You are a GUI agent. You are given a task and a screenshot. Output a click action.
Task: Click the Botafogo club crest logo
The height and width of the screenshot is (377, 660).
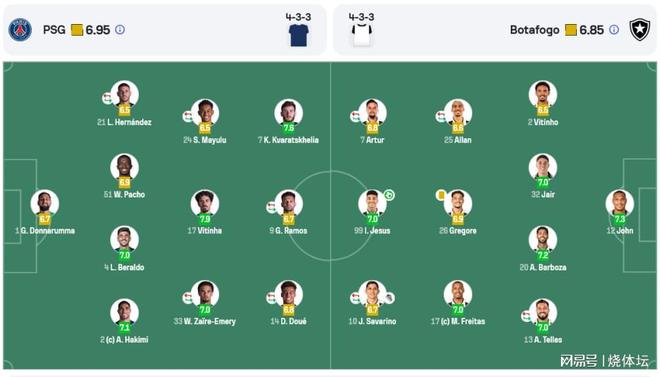pos(640,30)
